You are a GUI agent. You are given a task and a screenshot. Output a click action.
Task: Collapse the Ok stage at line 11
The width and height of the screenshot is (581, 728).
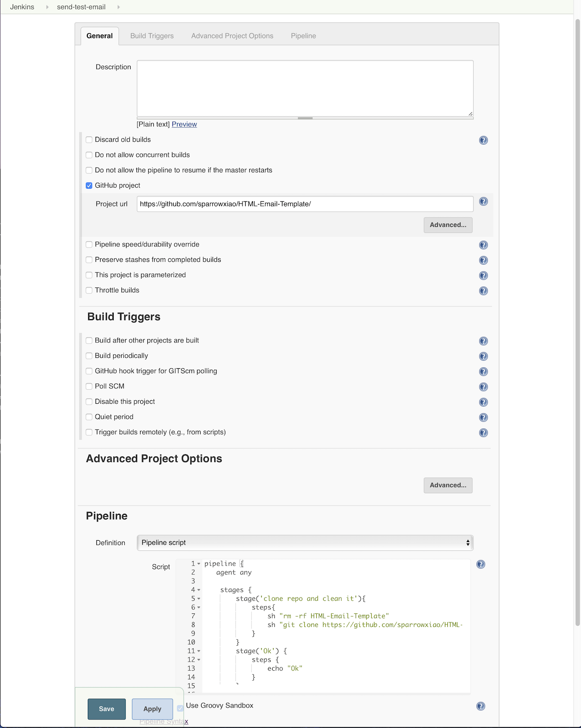point(199,651)
